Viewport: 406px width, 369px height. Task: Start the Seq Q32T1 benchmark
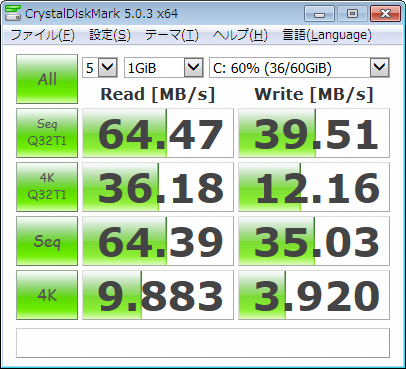pyautogui.click(x=47, y=133)
